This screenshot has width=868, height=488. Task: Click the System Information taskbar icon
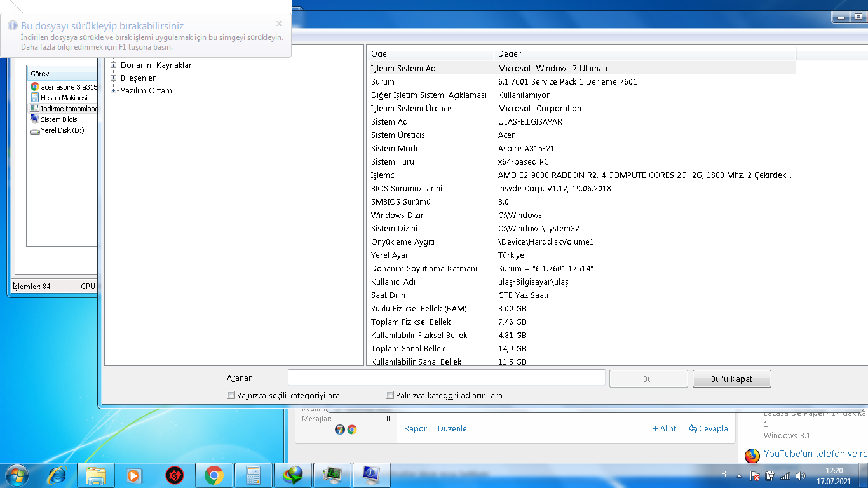[x=372, y=475]
